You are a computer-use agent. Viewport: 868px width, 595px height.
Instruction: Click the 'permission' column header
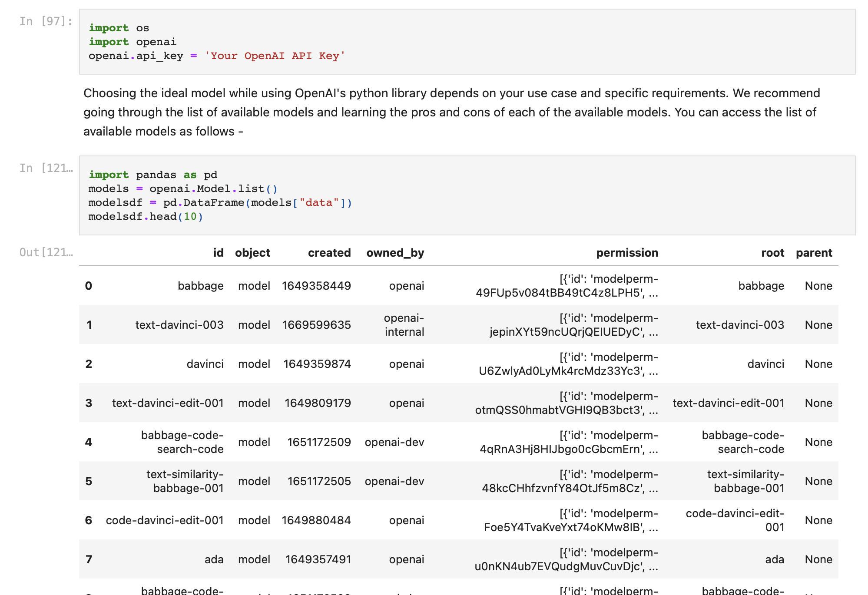point(626,253)
